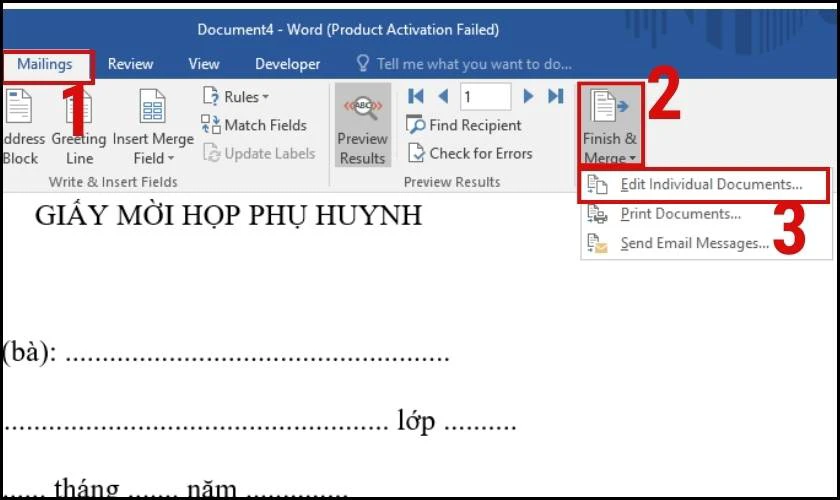Select Send Email Messages option
Screen dimensions: 840x500
click(694, 242)
